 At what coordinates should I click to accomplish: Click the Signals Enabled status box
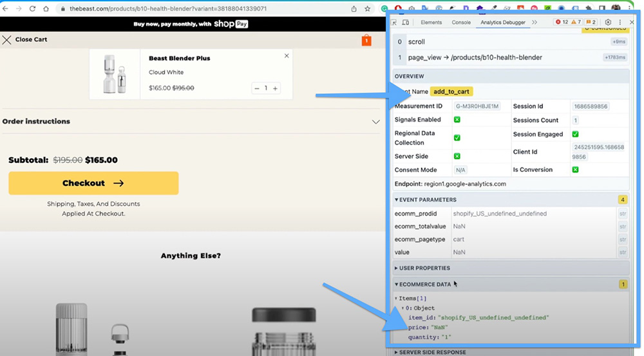(457, 120)
